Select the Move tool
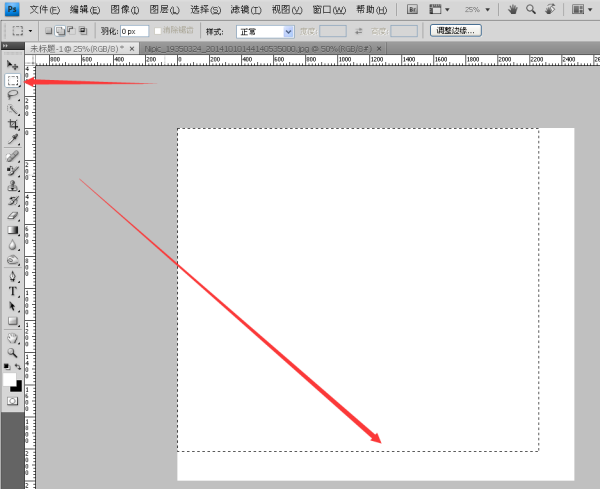 (x=13, y=65)
